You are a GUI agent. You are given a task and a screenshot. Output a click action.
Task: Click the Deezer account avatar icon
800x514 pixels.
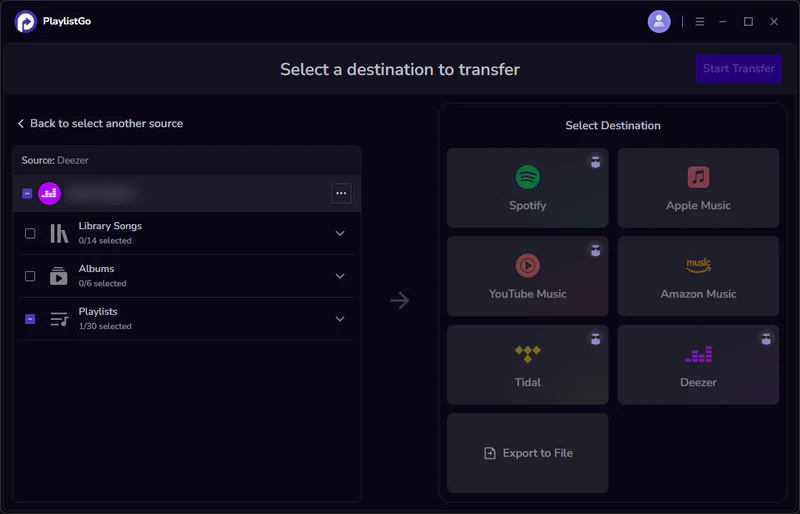(49, 193)
